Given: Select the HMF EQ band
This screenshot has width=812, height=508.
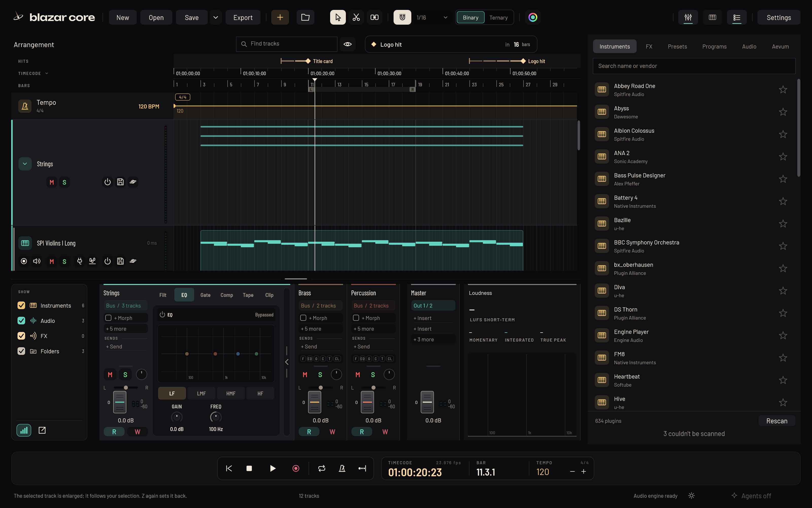Looking at the screenshot, I should tap(231, 393).
